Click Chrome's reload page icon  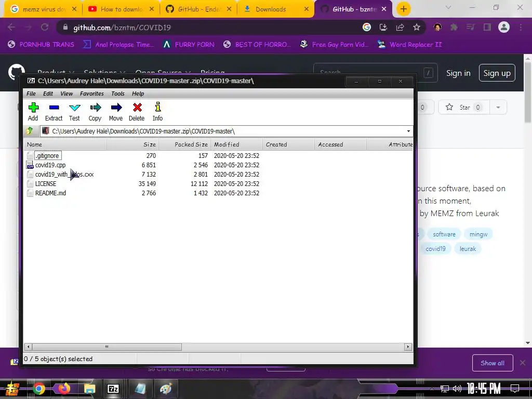pyautogui.click(x=45, y=27)
